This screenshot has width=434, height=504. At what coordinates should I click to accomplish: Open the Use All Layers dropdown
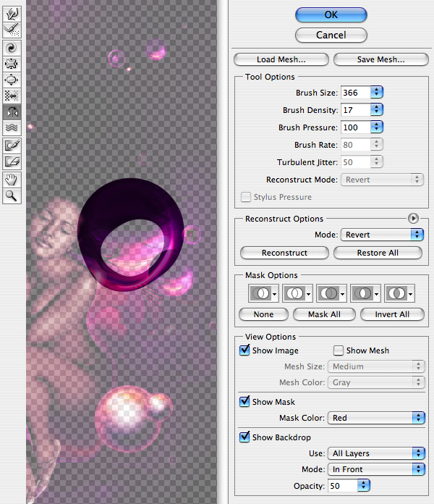point(376,453)
